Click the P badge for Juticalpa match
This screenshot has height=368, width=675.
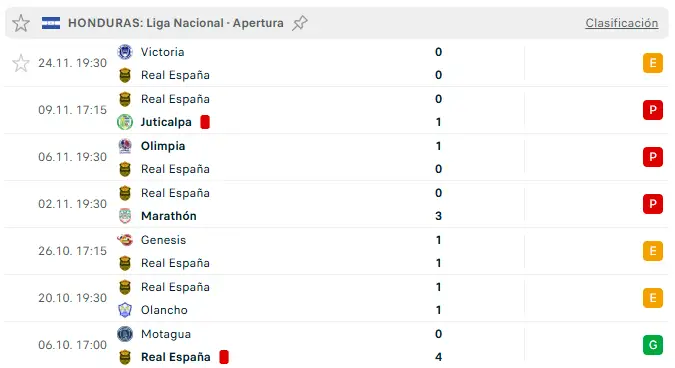[653, 110]
